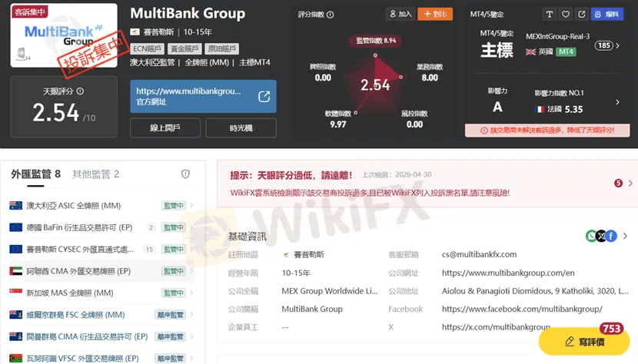The height and width of the screenshot is (364, 638).
Task: Expand the chevron on the 維爾京群島 FSC row
Action: 191,315
